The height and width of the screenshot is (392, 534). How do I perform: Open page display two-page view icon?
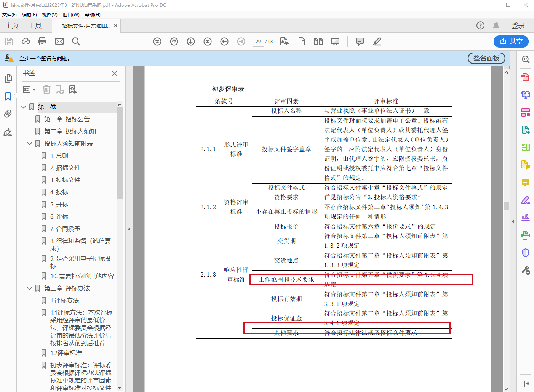tap(318, 42)
